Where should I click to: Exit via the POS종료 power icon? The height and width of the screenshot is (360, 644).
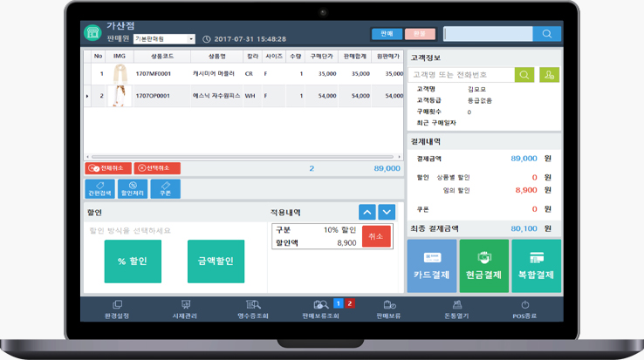coord(524,309)
